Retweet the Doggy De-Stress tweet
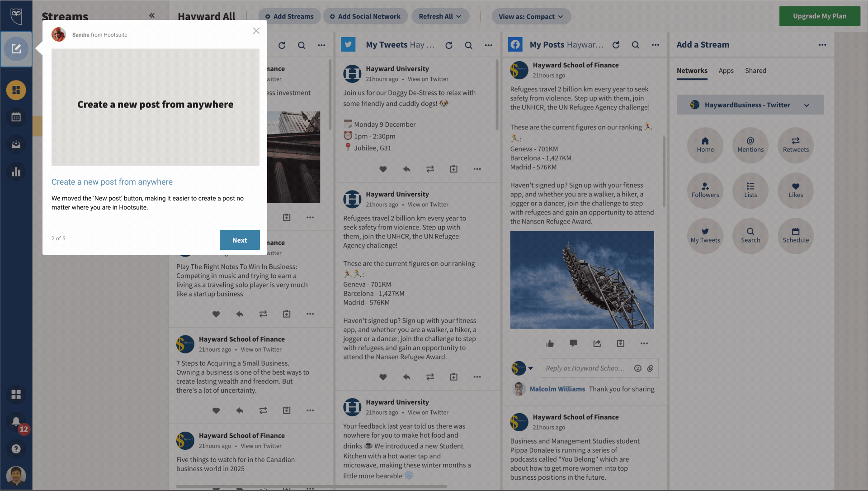Screen dimensions: 868x491 click(x=430, y=169)
